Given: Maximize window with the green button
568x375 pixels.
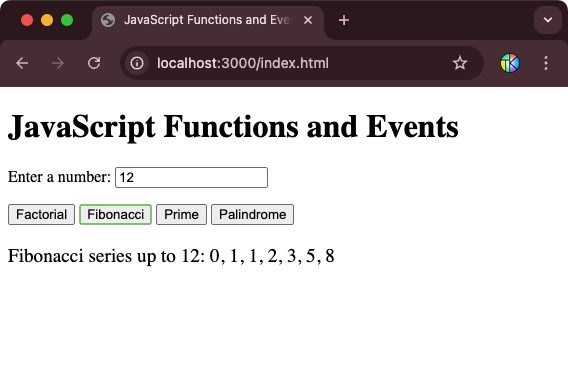Looking at the screenshot, I should 67,20.
